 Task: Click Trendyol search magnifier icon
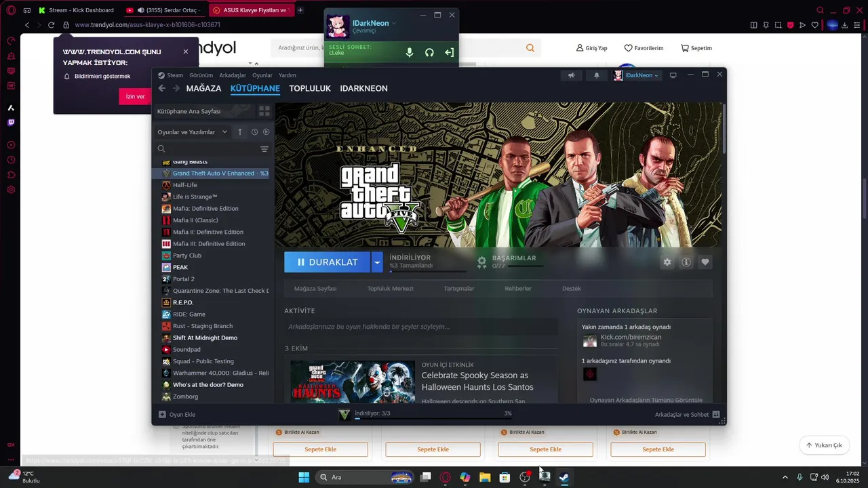(x=530, y=48)
